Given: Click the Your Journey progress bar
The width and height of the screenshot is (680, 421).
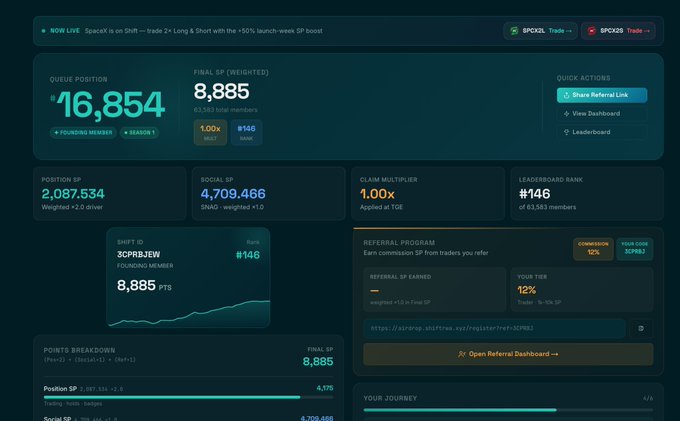Looking at the screenshot, I should point(508,410).
